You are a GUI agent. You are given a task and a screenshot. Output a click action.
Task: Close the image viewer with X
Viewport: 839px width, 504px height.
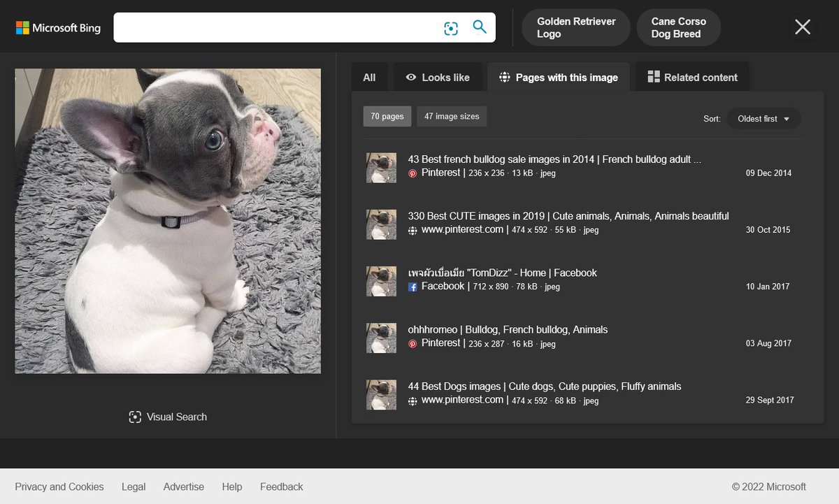coord(803,27)
